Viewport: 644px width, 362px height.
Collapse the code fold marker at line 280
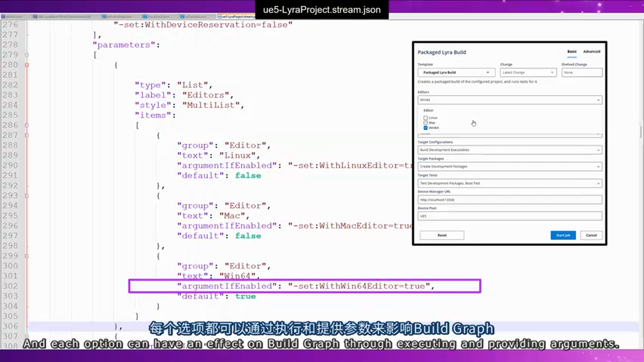[x=27, y=65]
